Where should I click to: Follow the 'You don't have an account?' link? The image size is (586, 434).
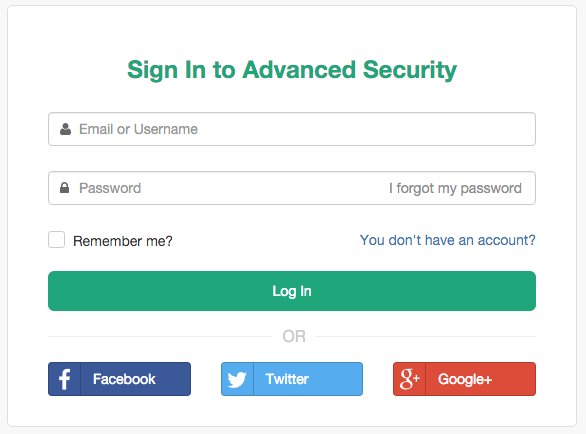(447, 240)
